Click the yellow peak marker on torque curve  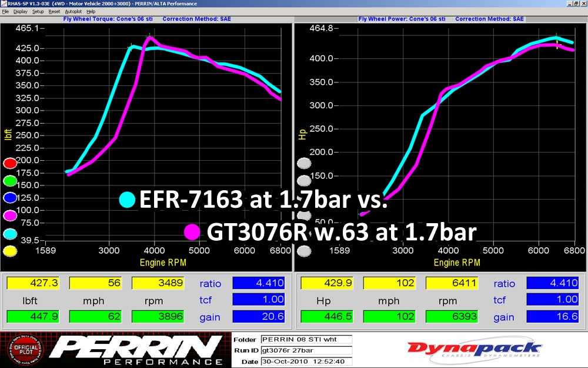pyautogui.click(x=131, y=46)
